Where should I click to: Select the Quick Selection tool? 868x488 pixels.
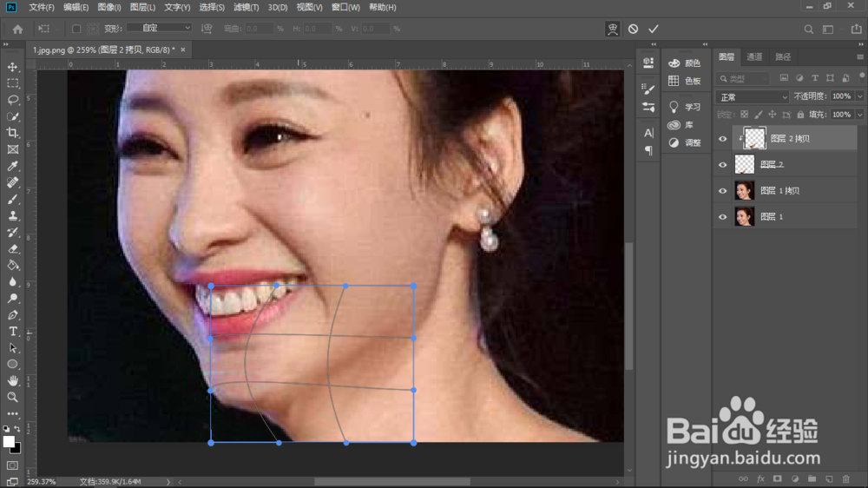[12, 116]
